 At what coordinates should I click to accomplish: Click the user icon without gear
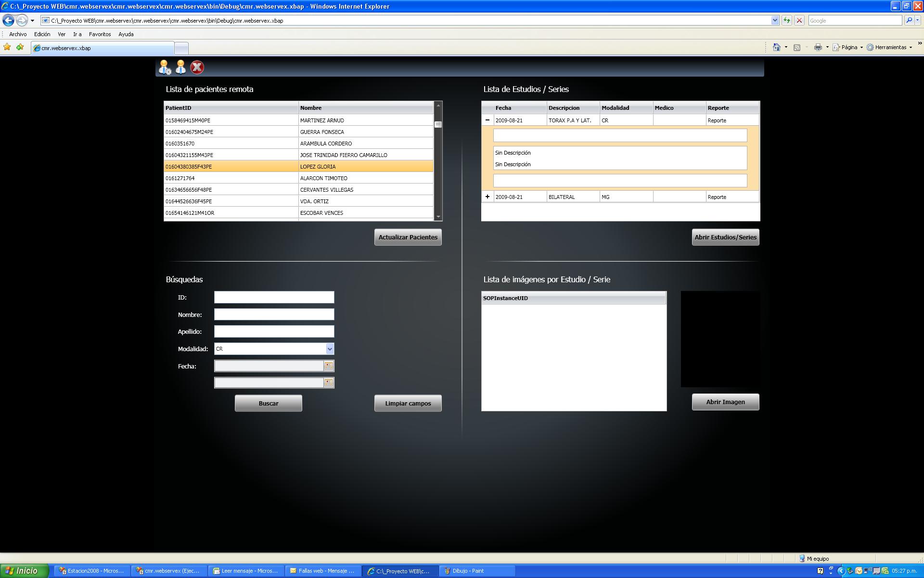point(181,67)
